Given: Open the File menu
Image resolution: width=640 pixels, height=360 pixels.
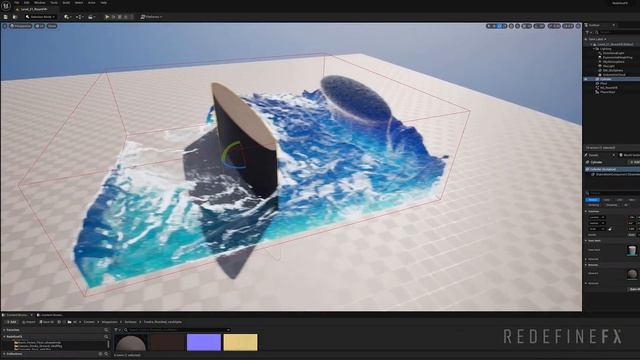Looking at the screenshot, I should [17, 2].
